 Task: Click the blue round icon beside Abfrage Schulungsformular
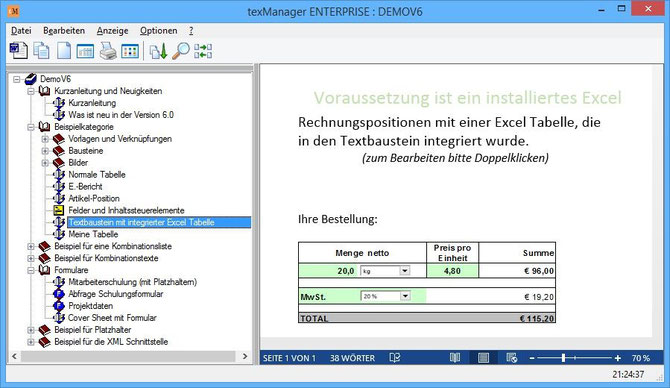point(59,294)
